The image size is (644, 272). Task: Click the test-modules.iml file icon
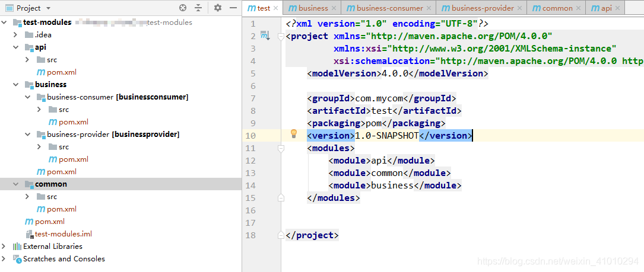(x=29, y=234)
